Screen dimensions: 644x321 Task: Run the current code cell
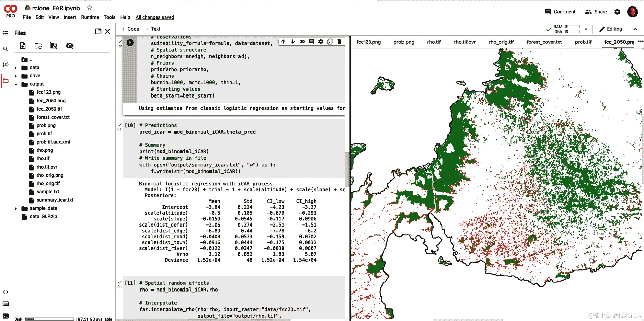130,43
